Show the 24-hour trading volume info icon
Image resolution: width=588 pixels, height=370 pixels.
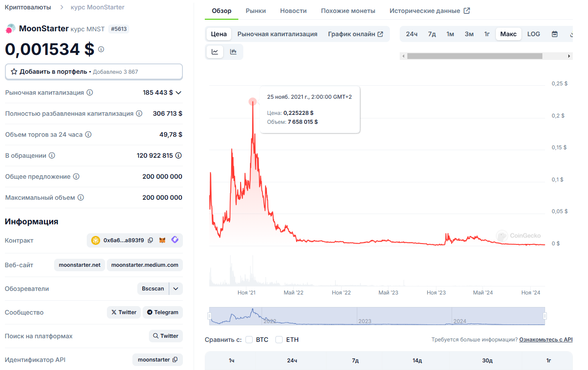pyautogui.click(x=88, y=135)
